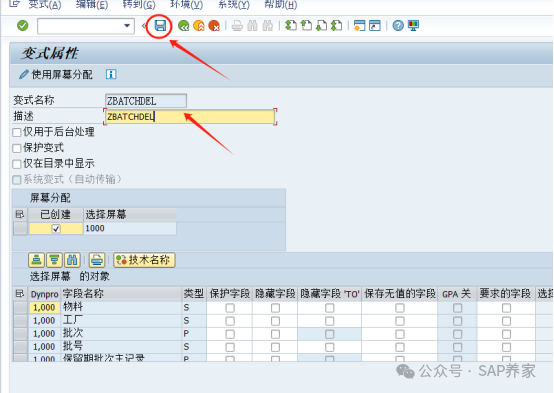Click the Find Next binoculars icon
554x393 pixels.
[267, 26]
